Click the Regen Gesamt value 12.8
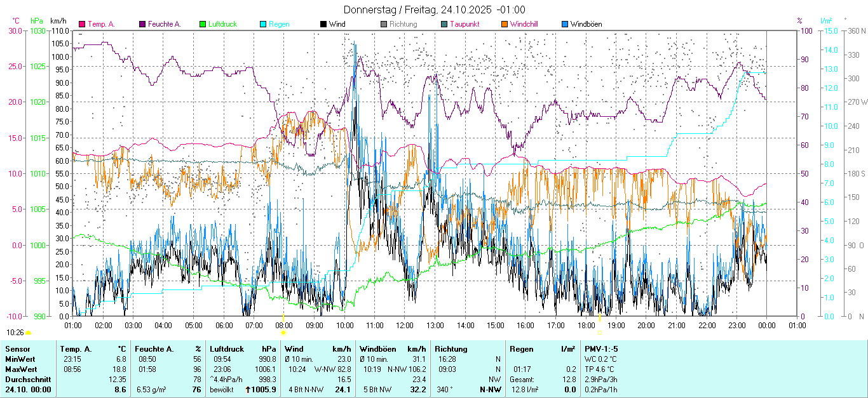Viewport: 868px width, 398px height. [569, 379]
